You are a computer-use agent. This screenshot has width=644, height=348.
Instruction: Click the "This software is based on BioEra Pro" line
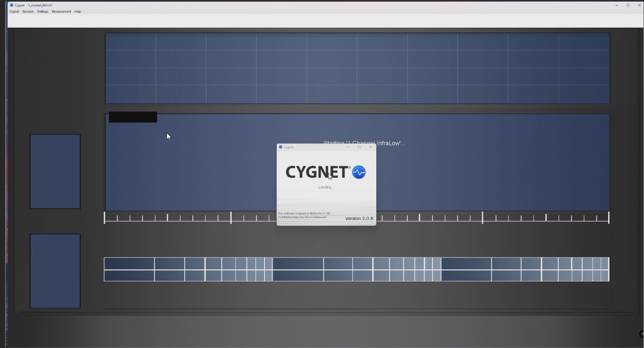pyautogui.click(x=304, y=214)
